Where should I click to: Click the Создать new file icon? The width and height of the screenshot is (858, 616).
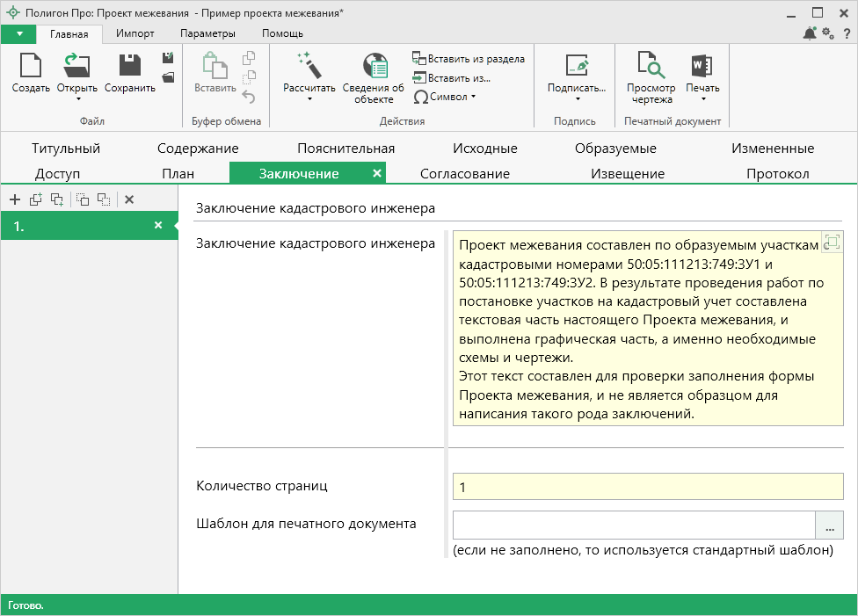pyautogui.click(x=31, y=67)
